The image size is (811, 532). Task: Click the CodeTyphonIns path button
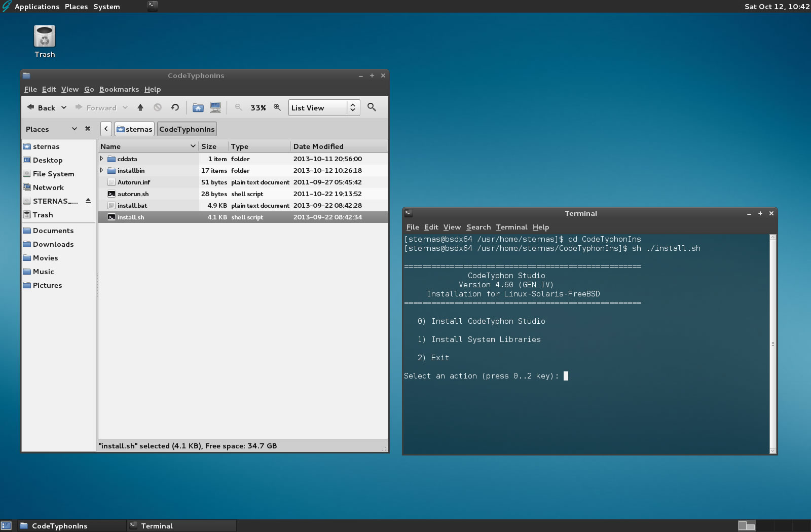click(x=187, y=129)
